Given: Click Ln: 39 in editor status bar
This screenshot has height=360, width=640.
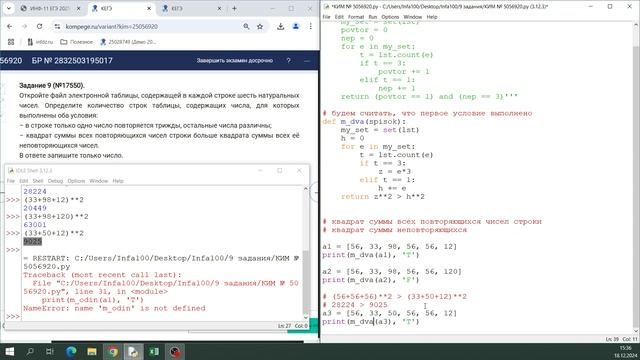Looking at the screenshot, I should point(612,339).
